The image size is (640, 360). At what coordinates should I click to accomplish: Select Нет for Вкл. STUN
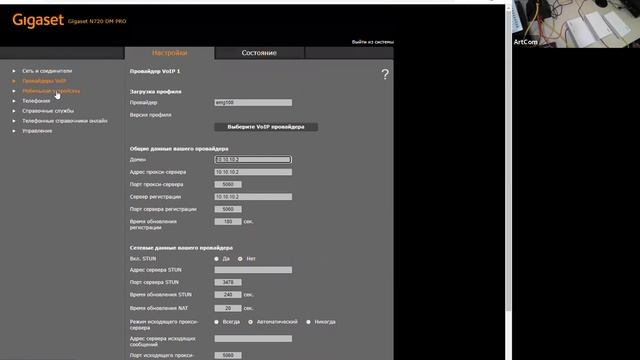coord(240,259)
